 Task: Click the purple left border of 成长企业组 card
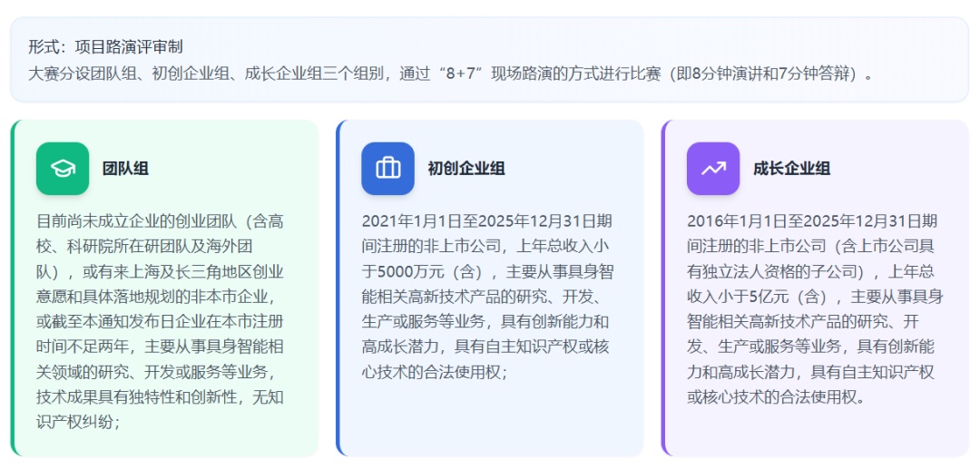pyautogui.click(x=664, y=288)
